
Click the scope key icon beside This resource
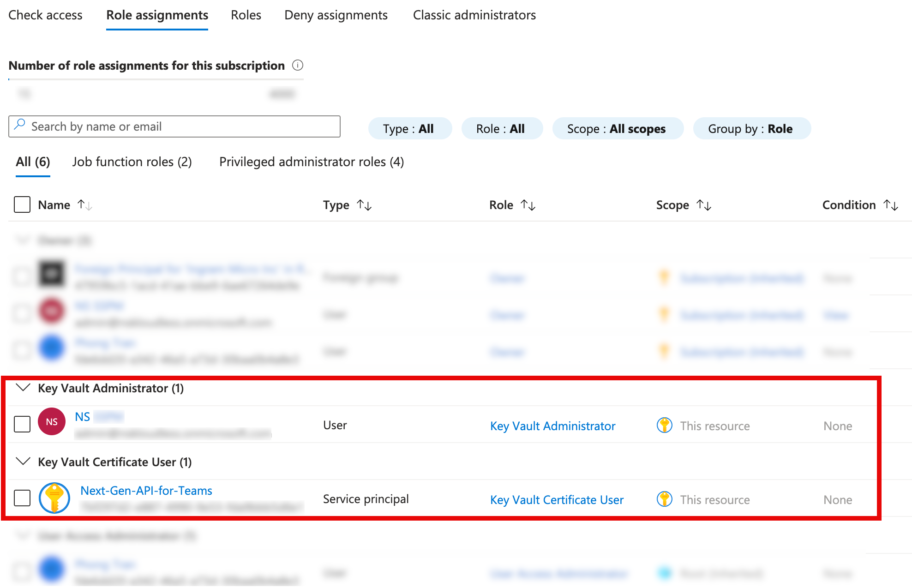tap(664, 426)
